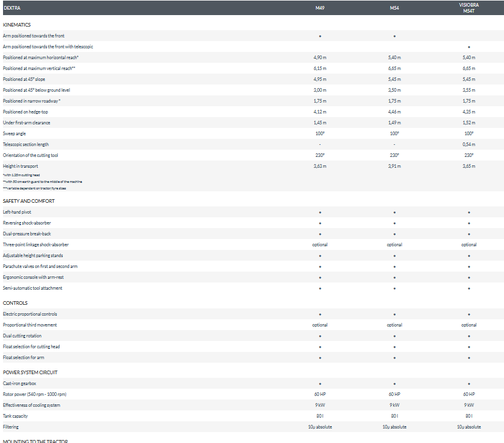504x443 pixels.
Task: Click M54 bullet in Reversing shock-absorber row
Action: [394, 223]
